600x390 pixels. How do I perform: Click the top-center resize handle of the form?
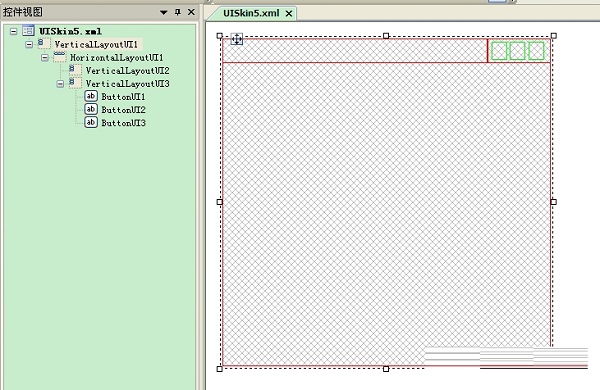[x=386, y=36]
